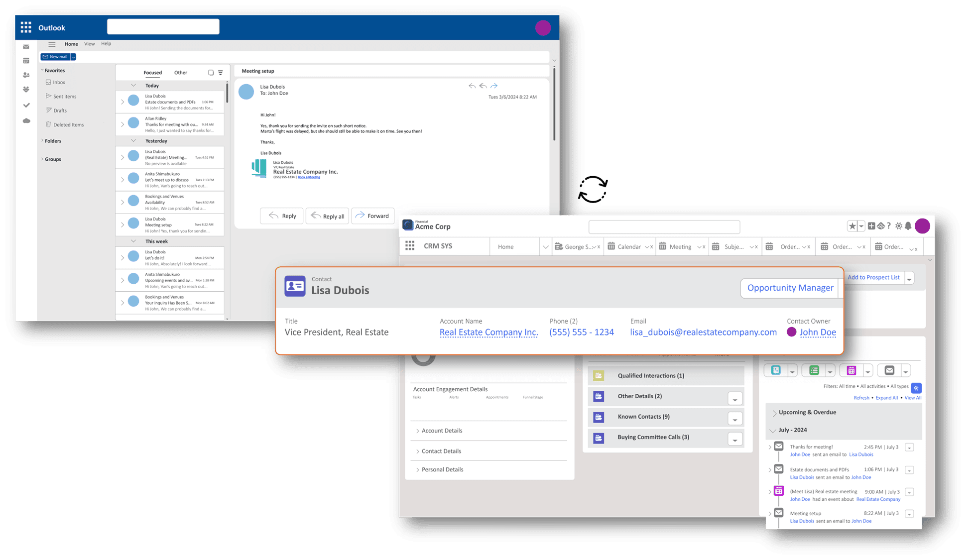Image resolution: width=974 pixels, height=560 pixels.
Task: Click the Opportunity Manager button
Action: click(x=791, y=288)
